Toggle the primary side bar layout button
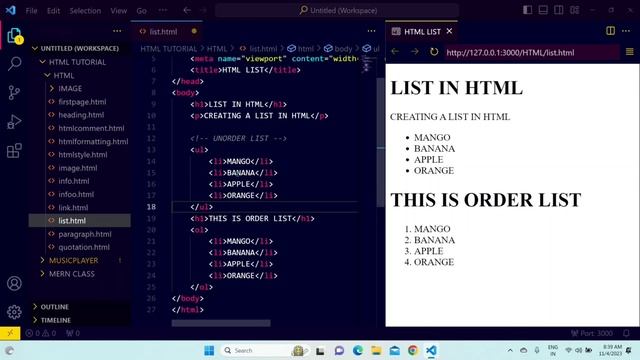Viewport: 640px width, 360px height. coord(527,10)
